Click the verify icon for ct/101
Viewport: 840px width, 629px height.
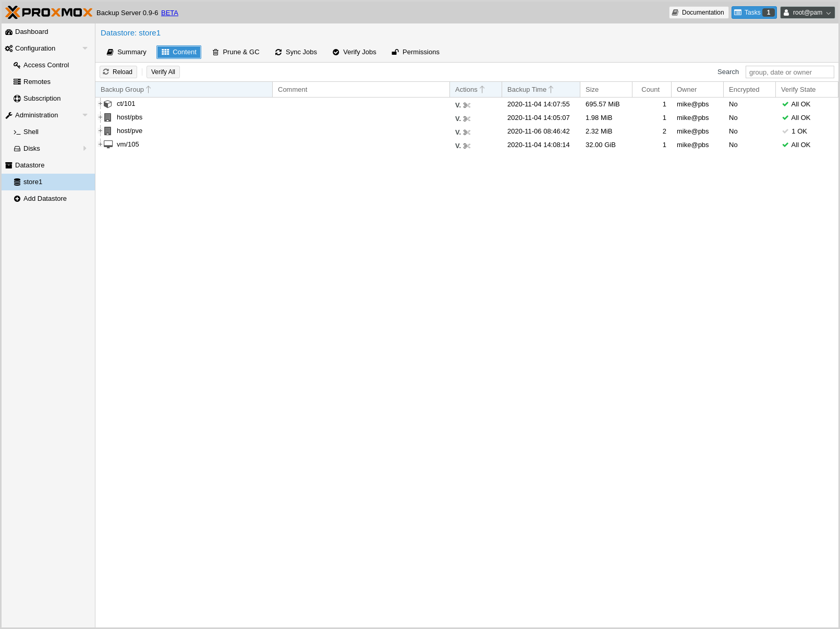point(458,105)
